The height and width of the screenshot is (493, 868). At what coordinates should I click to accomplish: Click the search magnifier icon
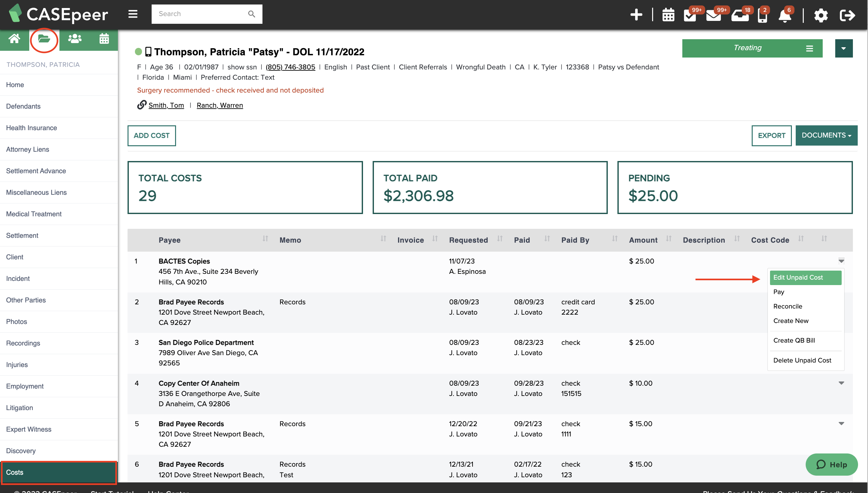pyautogui.click(x=252, y=14)
